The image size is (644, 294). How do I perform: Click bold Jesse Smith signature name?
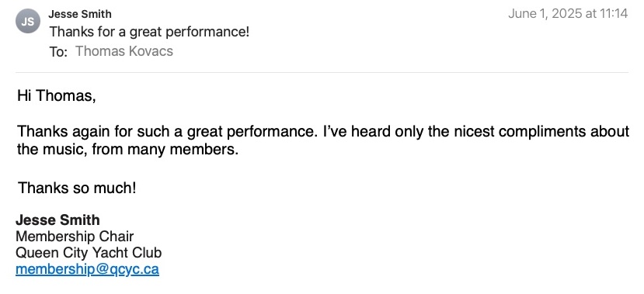pyautogui.click(x=57, y=220)
